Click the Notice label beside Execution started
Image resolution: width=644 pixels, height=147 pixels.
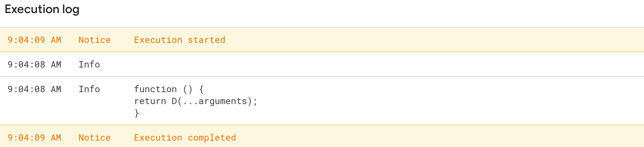click(95, 40)
